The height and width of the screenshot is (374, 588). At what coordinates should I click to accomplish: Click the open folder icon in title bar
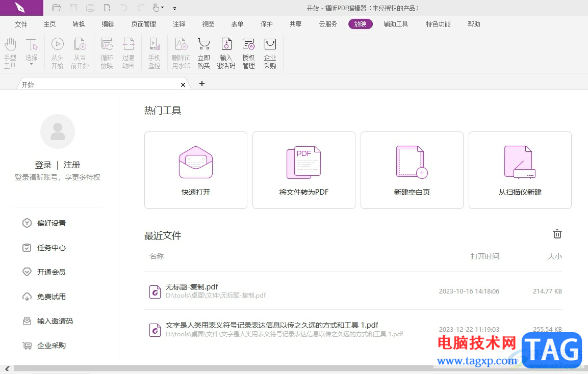click(x=57, y=8)
